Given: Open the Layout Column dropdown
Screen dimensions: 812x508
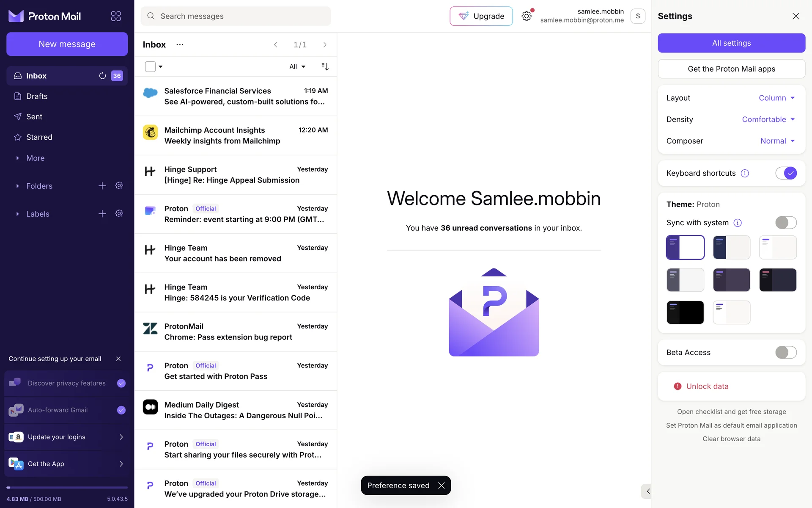Looking at the screenshot, I should point(776,98).
